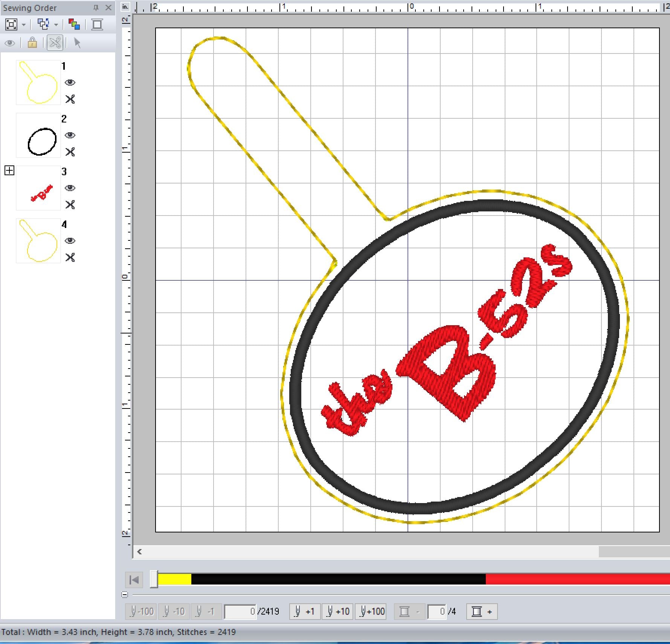670x644 pixels.
Task: Select red text thumbnail number 3
Action: tap(38, 188)
